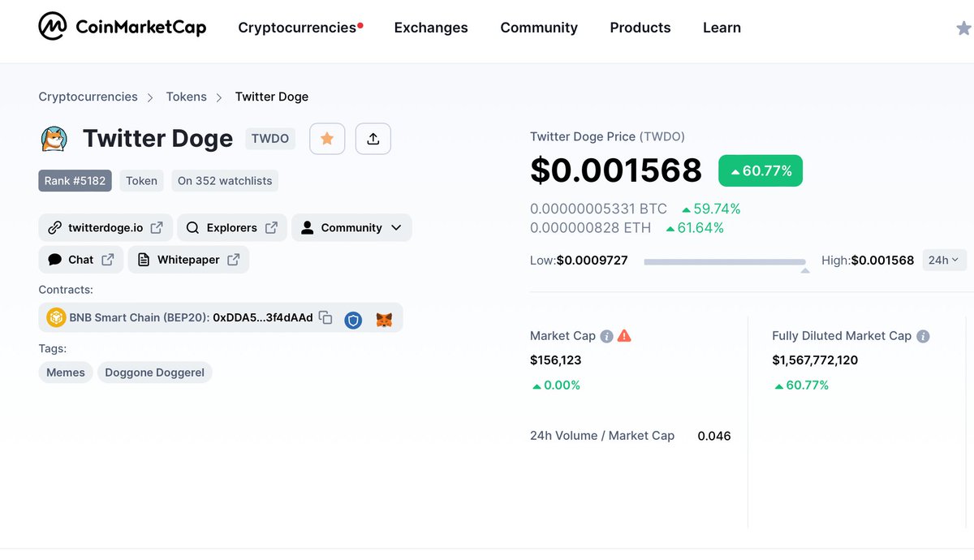
Task: Open the Whitepaper link
Action: (188, 260)
